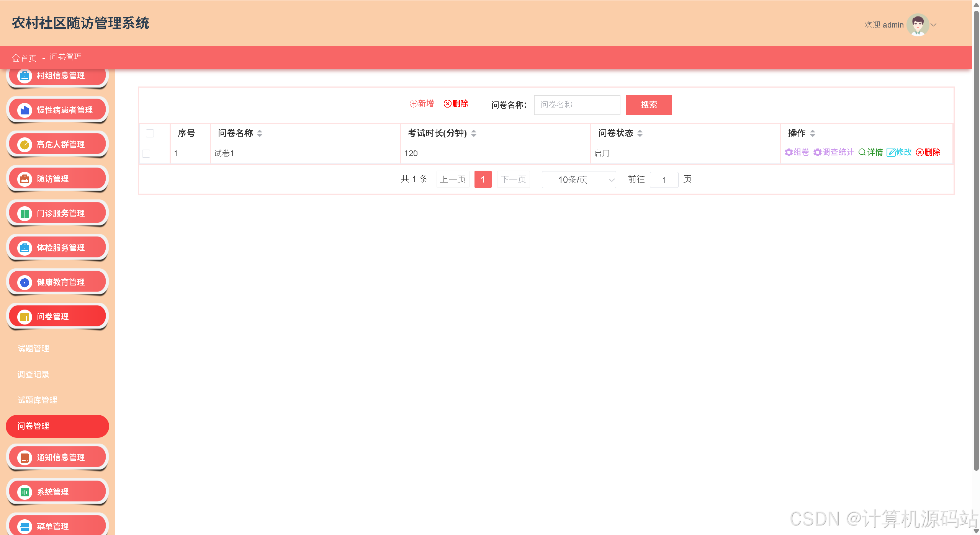
Task: Click the 系统管理 green chart icon
Action: pos(25,492)
